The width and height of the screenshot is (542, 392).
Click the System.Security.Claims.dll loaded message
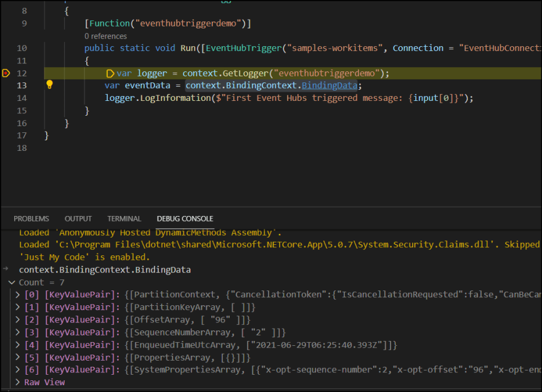[279, 245]
